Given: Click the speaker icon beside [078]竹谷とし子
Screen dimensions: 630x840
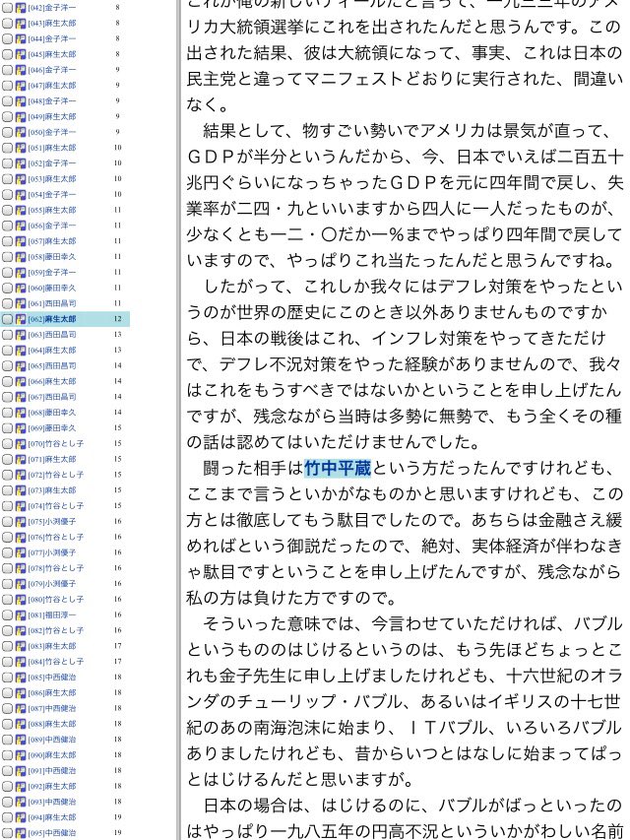Looking at the screenshot, I should tap(21, 568).
